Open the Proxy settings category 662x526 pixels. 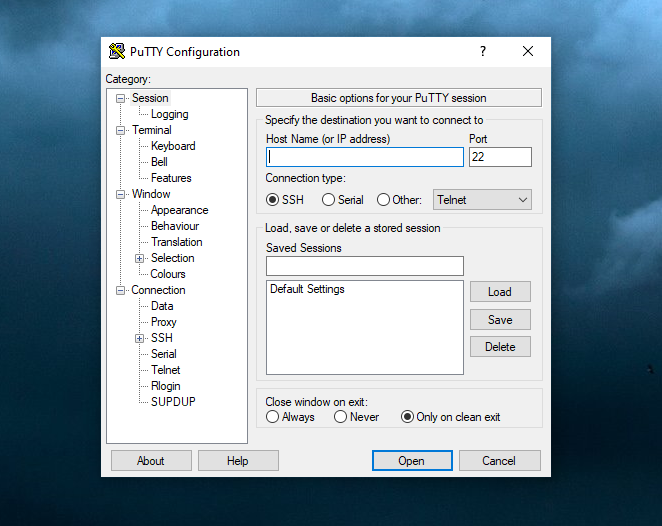coord(163,322)
